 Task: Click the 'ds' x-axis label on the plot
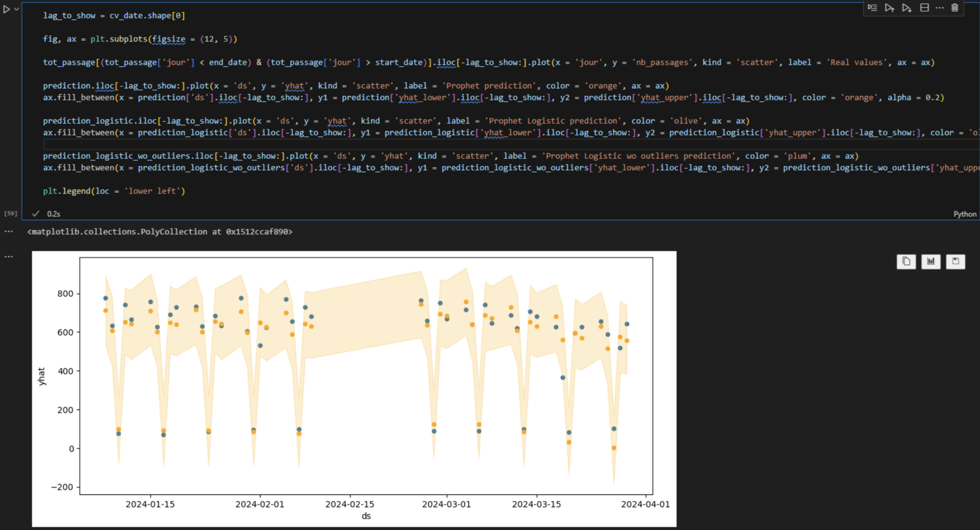[366, 516]
